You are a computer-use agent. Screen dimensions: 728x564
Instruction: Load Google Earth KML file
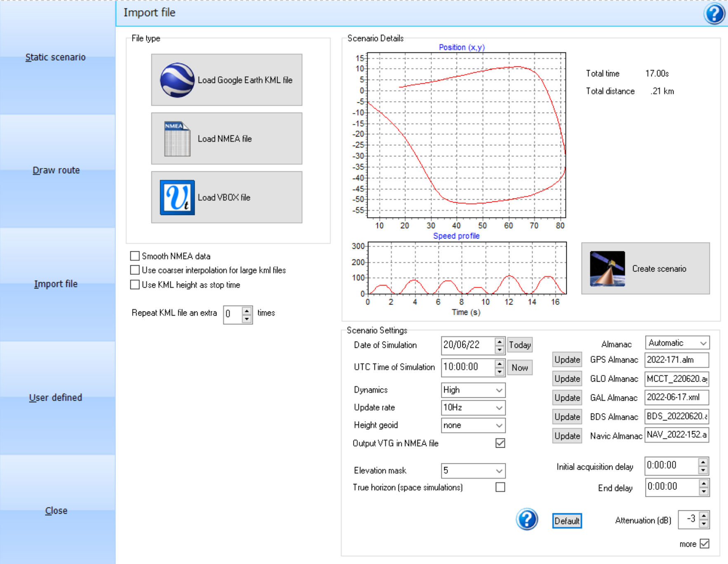point(226,80)
